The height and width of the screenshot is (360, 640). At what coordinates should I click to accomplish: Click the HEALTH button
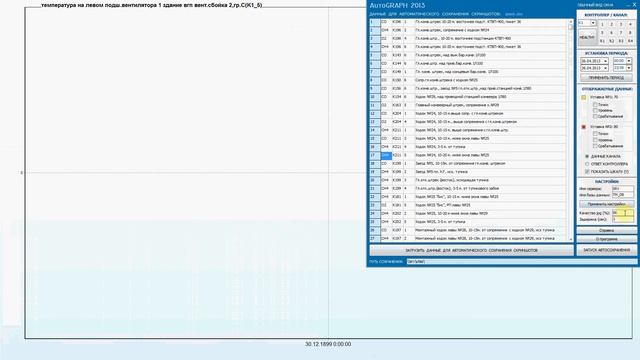(587, 37)
